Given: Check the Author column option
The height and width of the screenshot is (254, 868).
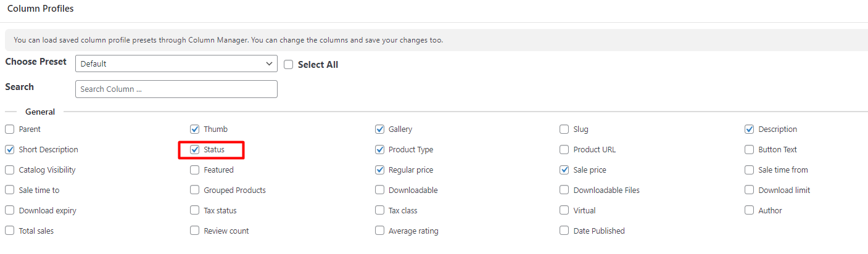Looking at the screenshot, I should click(x=749, y=211).
